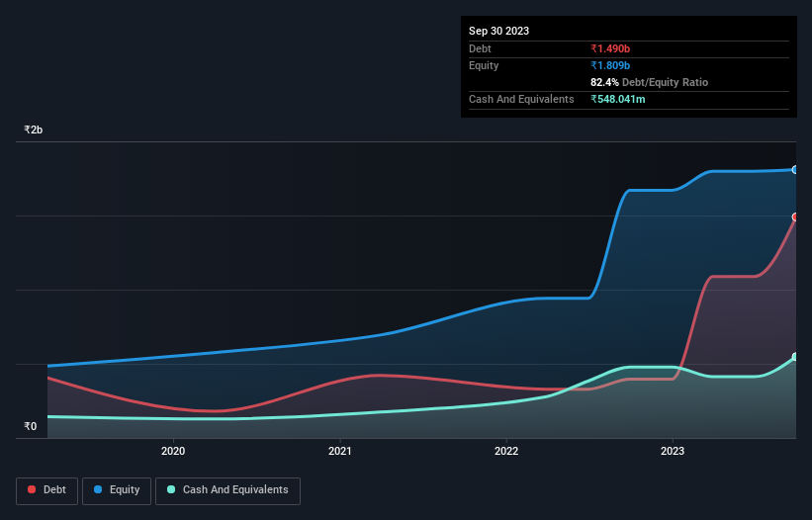
Task: Click the 82.4% Debt/Equity Ratio text
Action: (649, 82)
